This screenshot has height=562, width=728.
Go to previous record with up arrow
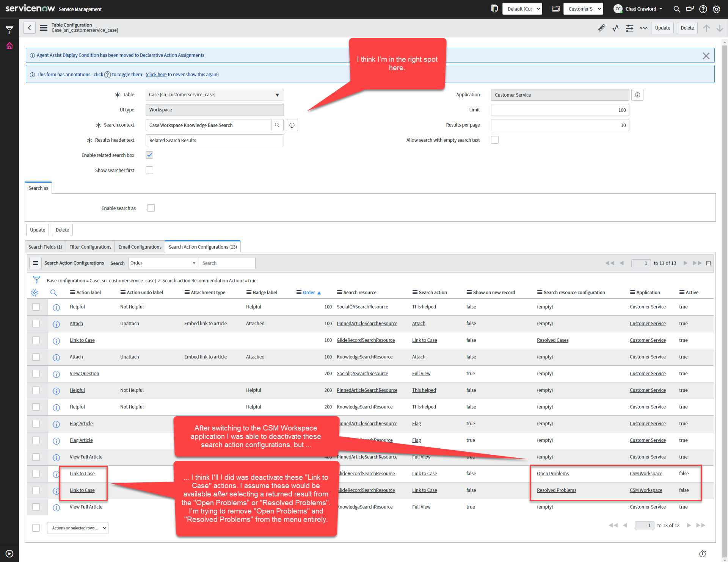[706, 28]
